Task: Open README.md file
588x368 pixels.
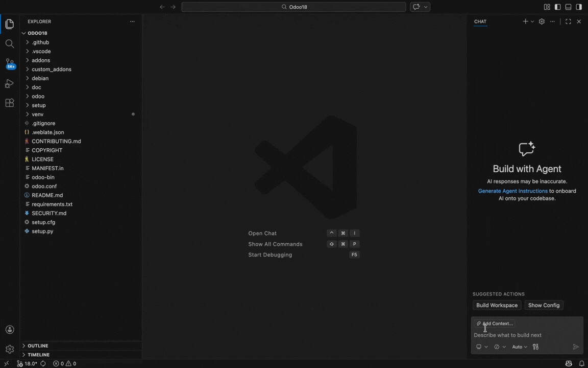Action: 81,195
